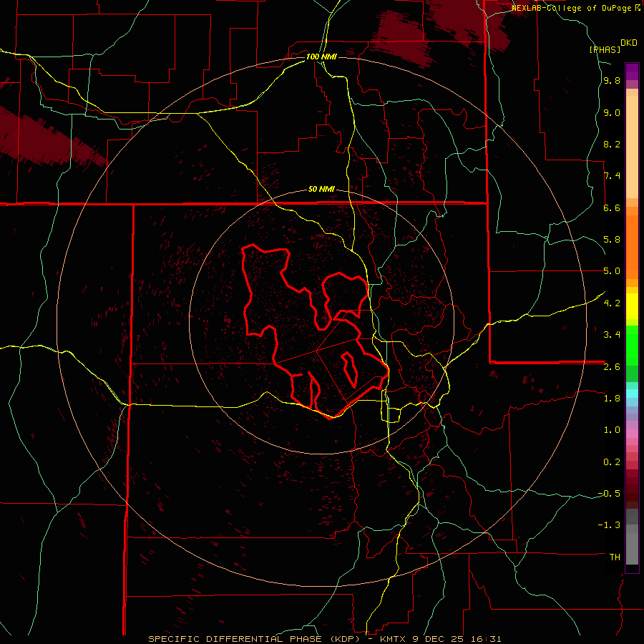The height and width of the screenshot is (644, 644).
Task: Click the 1.8 value on the scale
Action: (x=612, y=399)
